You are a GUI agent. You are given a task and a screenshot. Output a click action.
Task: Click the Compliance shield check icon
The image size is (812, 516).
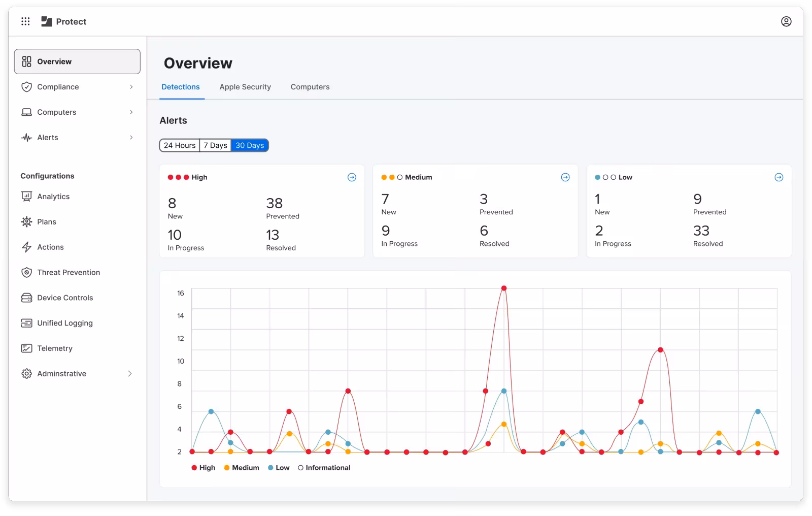click(27, 87)
